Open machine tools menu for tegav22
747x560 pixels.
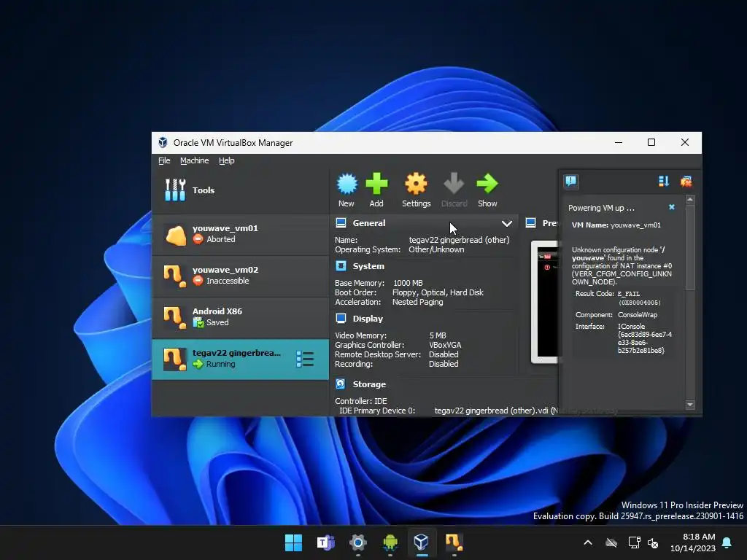pyautogui.click(x=305, y=359)
